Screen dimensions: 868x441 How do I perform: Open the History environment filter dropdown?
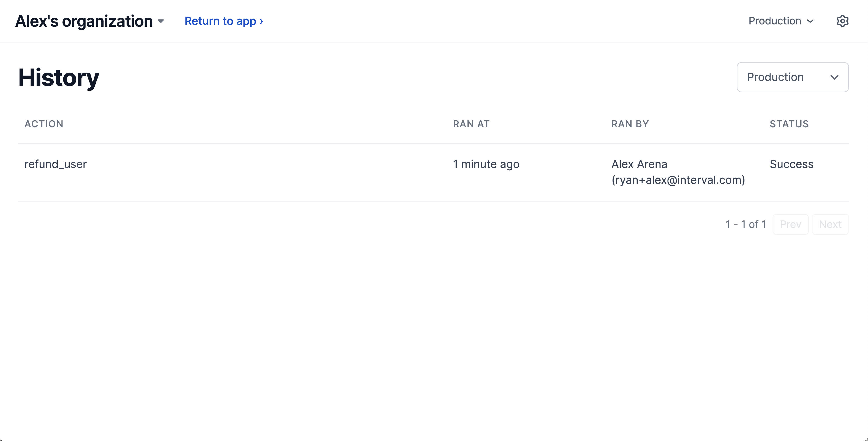click(792, 77)
